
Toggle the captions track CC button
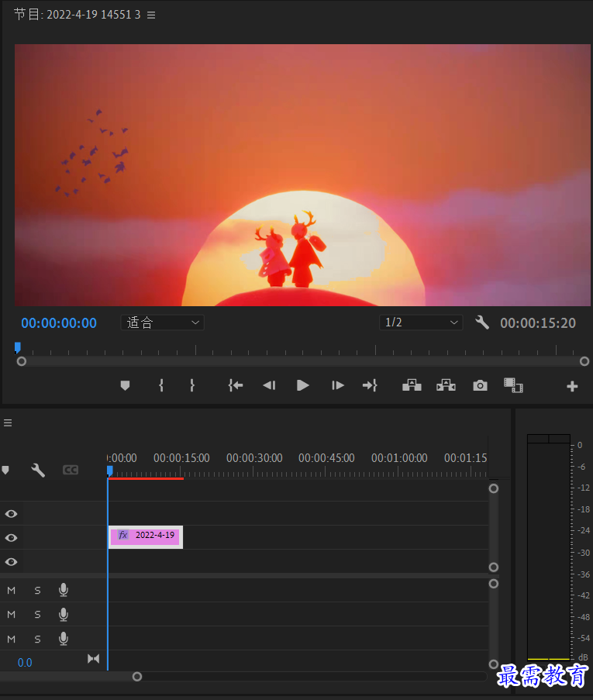pyautogui.click(x=71, y=470)
